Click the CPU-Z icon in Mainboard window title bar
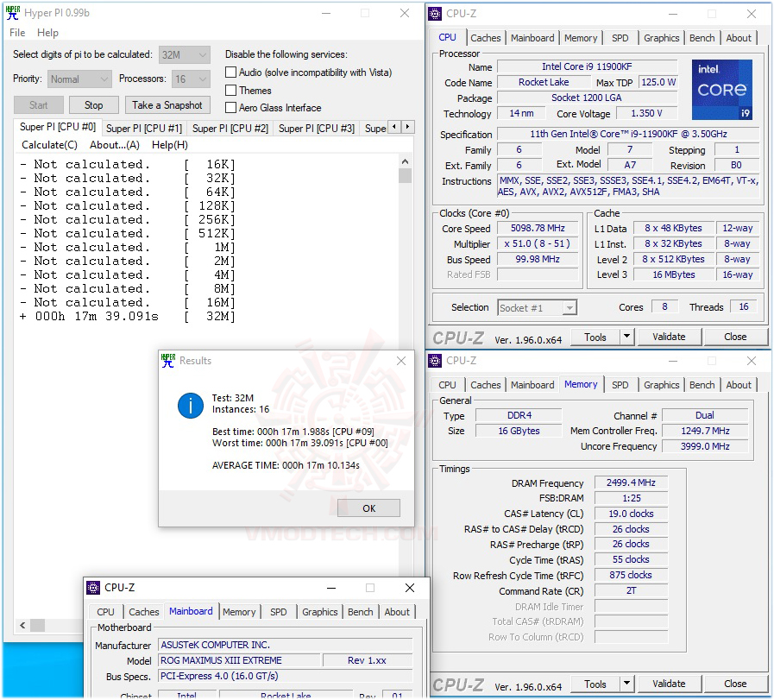 (93, 588)
